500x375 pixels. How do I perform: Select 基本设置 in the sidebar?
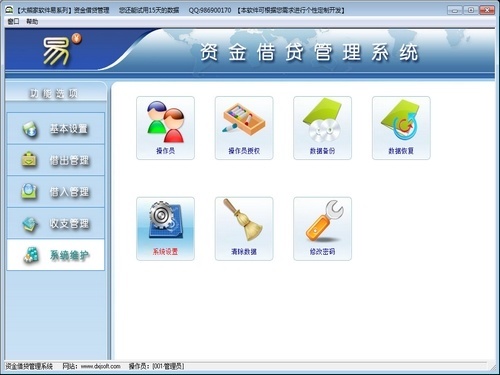56,129
